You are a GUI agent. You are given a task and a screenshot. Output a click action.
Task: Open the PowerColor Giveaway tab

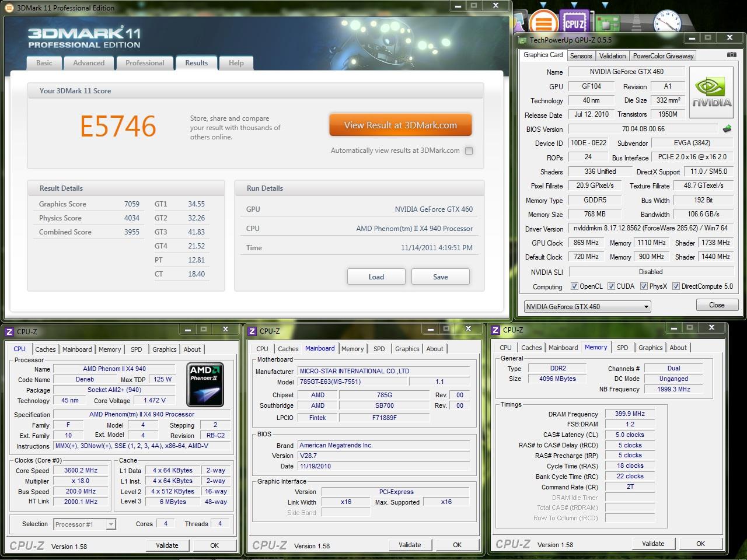(x=664, y=56)
